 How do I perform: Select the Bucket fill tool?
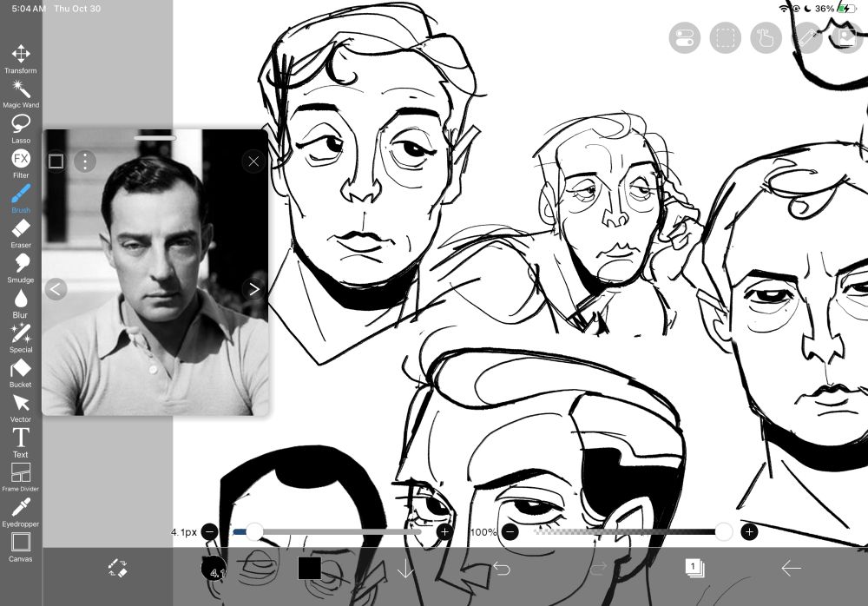coord(21,367)
